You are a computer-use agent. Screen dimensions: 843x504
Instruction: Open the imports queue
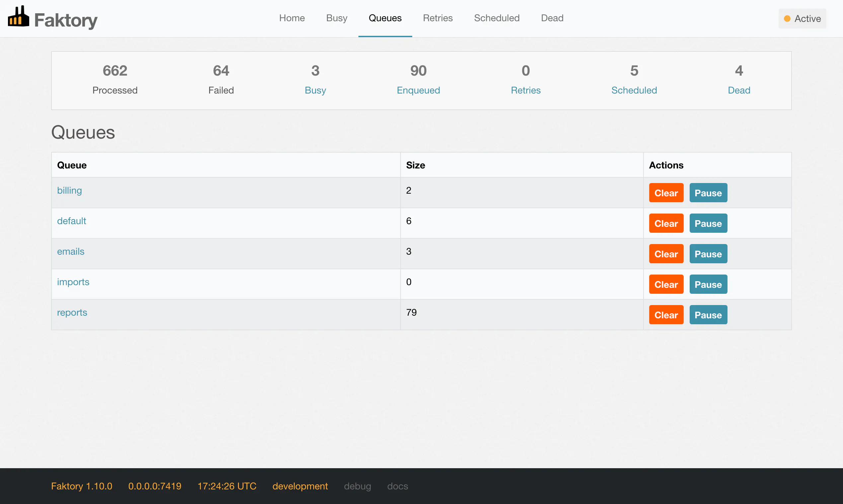coord(73,282)
